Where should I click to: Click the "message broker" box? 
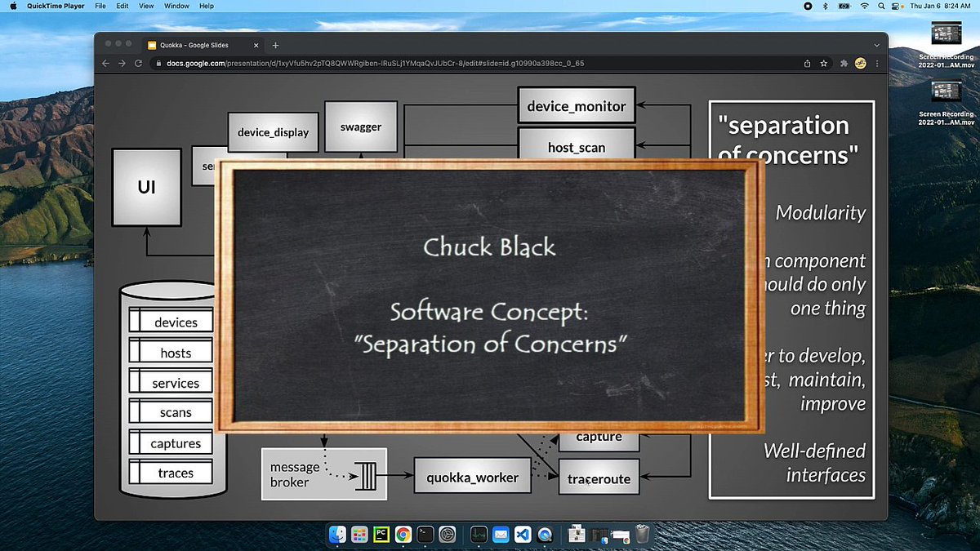click(x=323, y=474)
